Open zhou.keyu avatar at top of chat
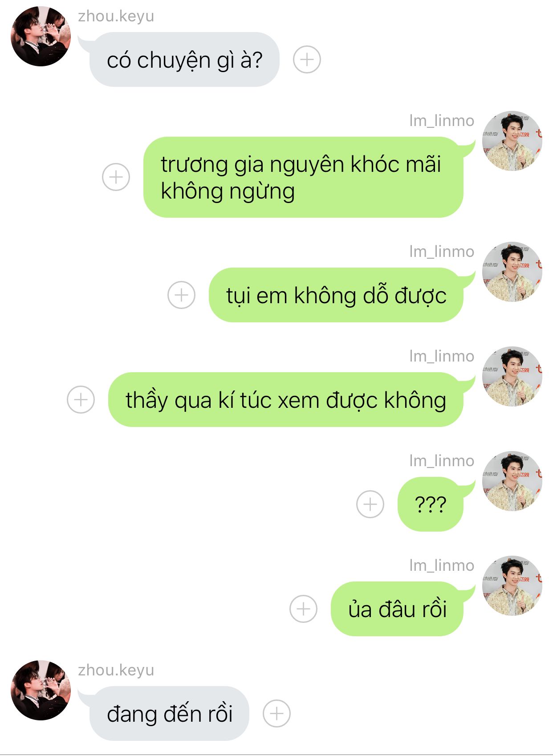 tap(41, 36)
